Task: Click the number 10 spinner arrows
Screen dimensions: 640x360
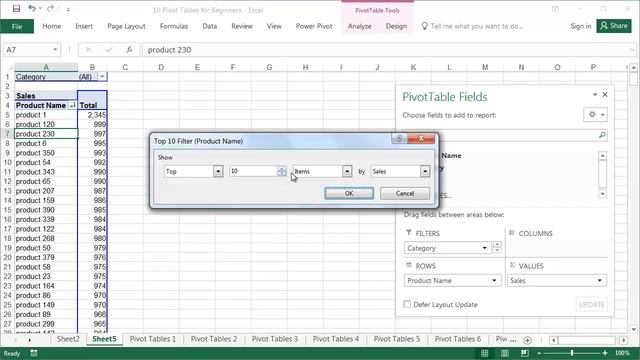Action: 282,171
